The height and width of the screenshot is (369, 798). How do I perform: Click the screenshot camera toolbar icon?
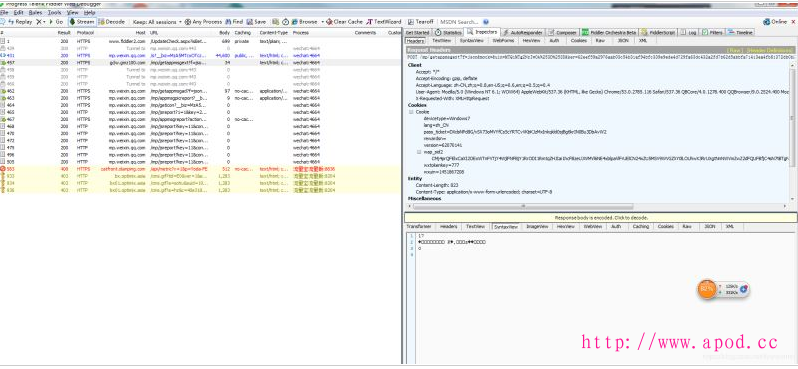(x=275, y=22)
